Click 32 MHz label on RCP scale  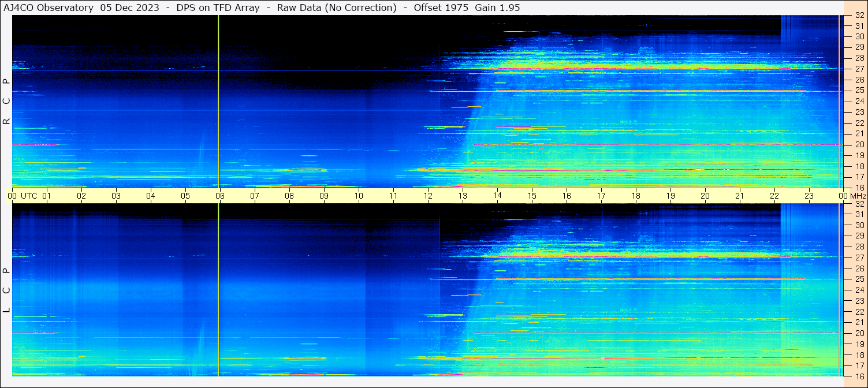(x=859, y=16)
